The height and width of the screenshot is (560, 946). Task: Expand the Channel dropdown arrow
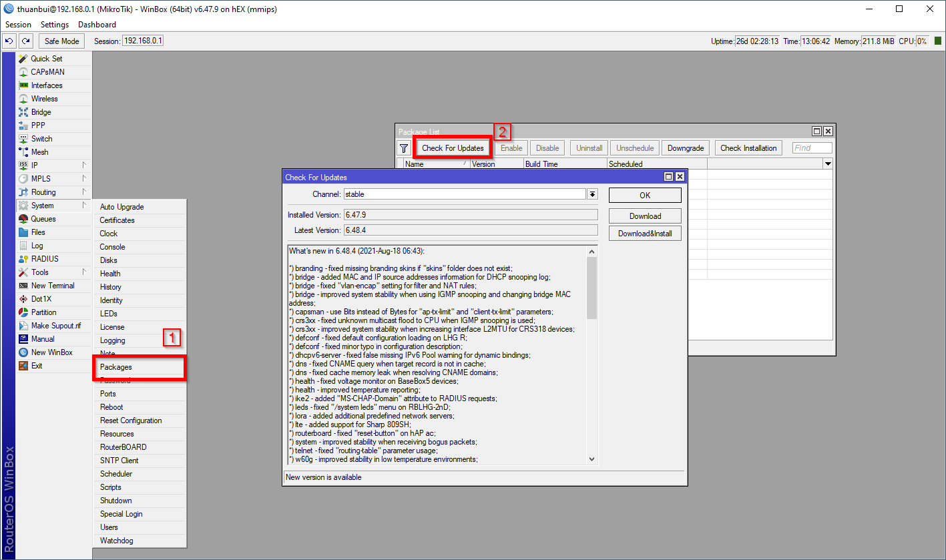[x=592, y=194]
